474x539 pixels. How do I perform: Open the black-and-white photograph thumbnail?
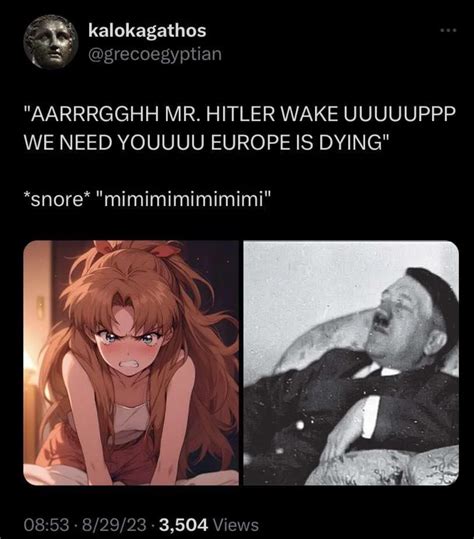coord(351,363)
